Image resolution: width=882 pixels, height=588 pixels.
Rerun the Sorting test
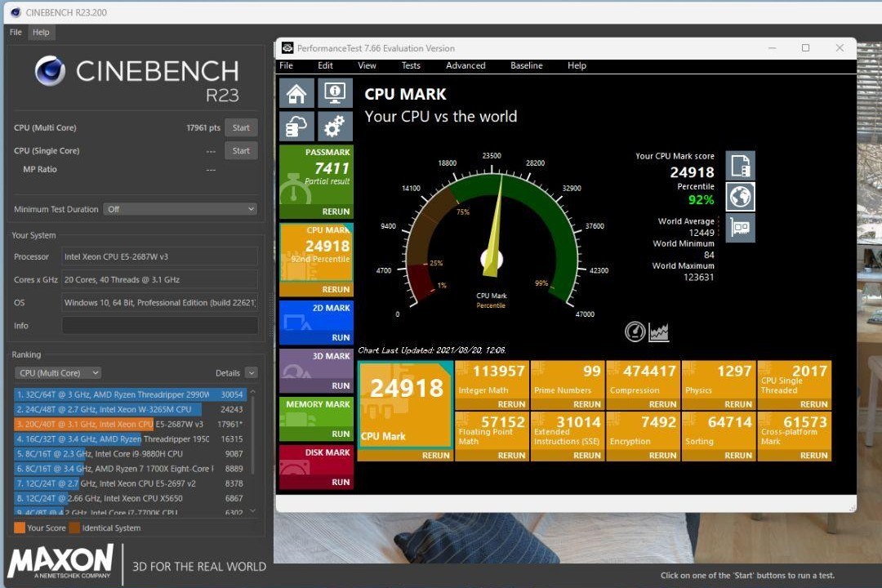(738, 455)
